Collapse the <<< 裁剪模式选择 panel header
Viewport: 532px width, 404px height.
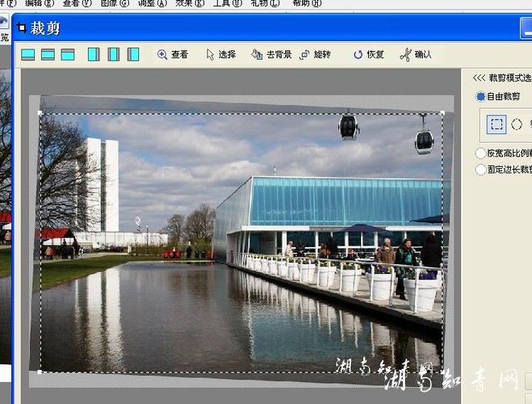(502, 78)
